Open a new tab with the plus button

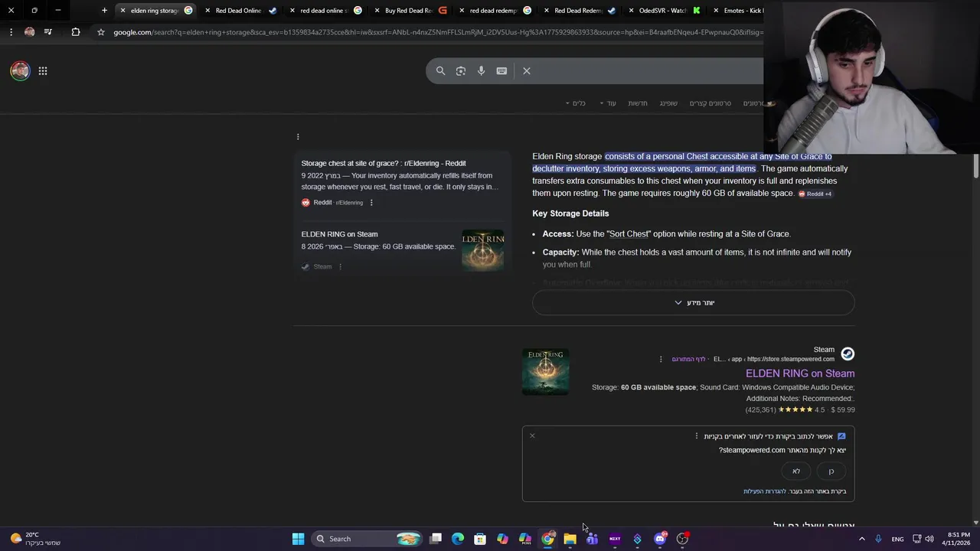(104, 11)
